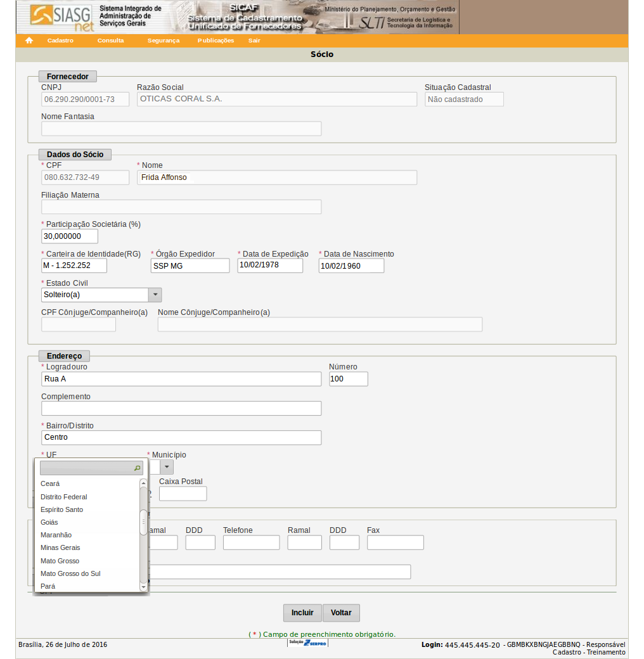Click the Data de Nascimento field
Screen dimensions: 644x659
click(351, 266)
